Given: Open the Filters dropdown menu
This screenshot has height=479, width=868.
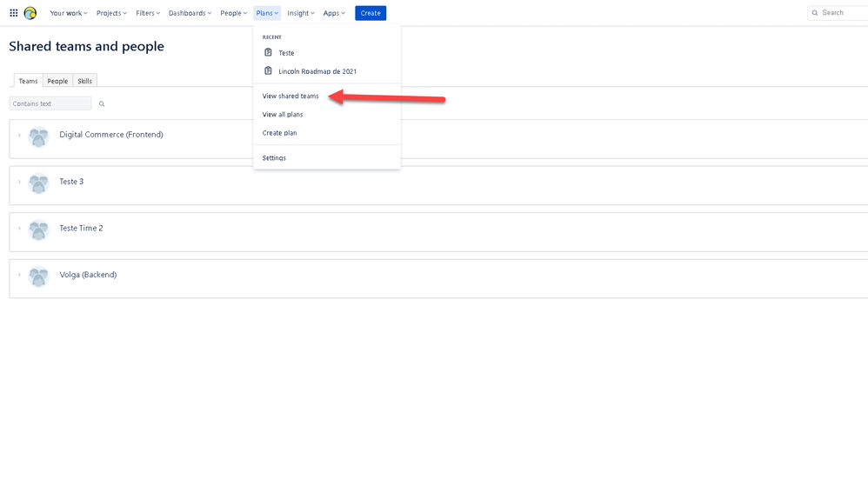Looking at the screenshot, I should 148,13.
